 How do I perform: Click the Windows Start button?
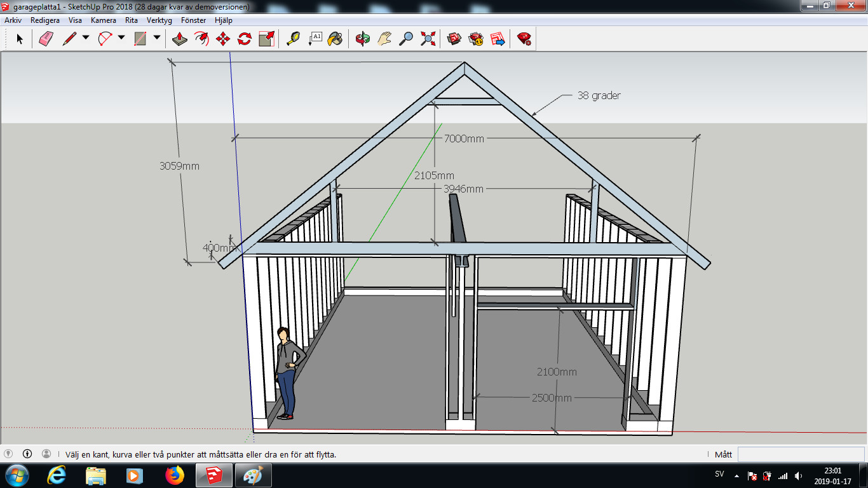tap(17, 475)
